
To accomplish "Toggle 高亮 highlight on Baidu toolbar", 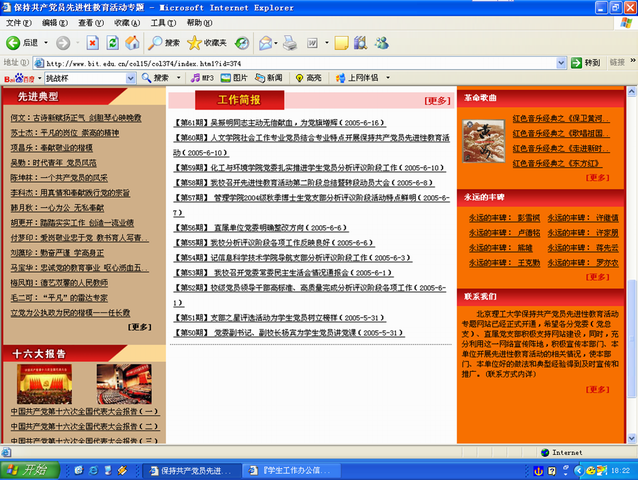I will (308, 78).
